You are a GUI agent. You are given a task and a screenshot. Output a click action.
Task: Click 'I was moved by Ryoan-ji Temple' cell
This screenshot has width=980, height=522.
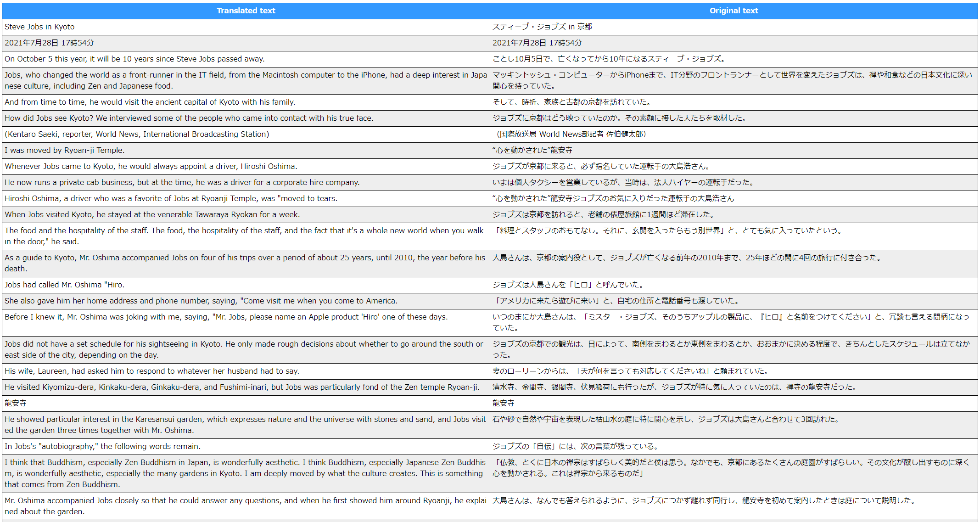65,150
